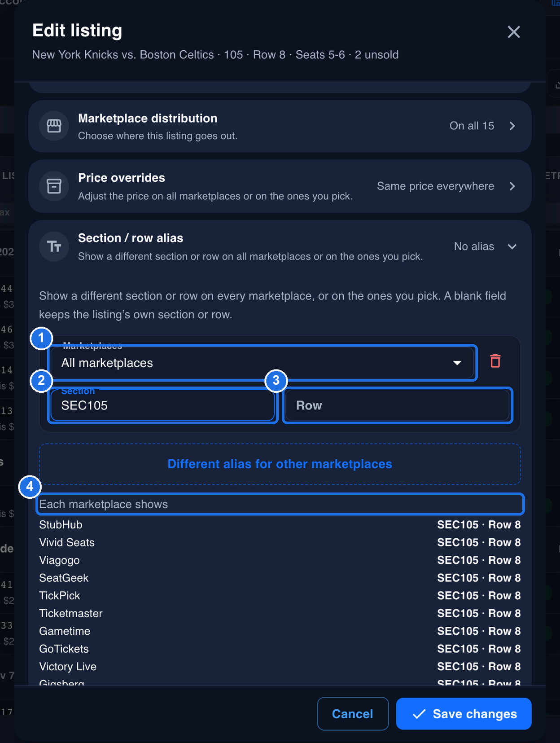Click the Marketplace distribution storefront icon
This screenshot has height=743, width=560.
click(54, 126)
